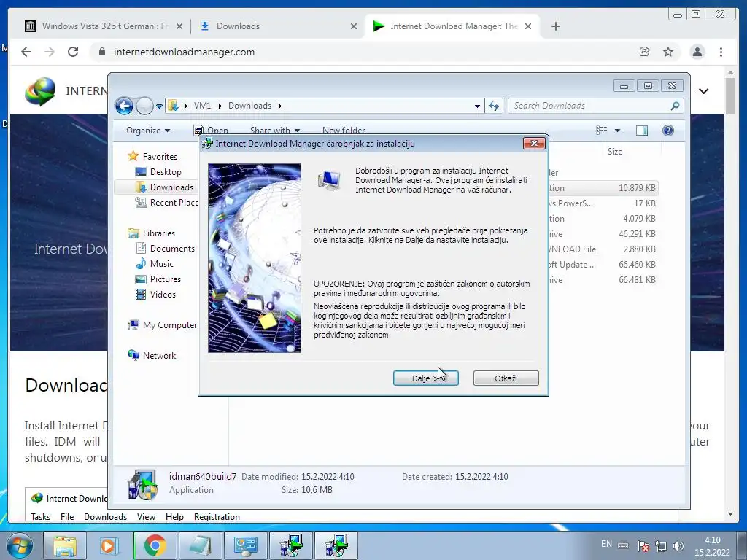747x560 pixels.
Task: Click the EN language indicator
Action: click(606, 544)
